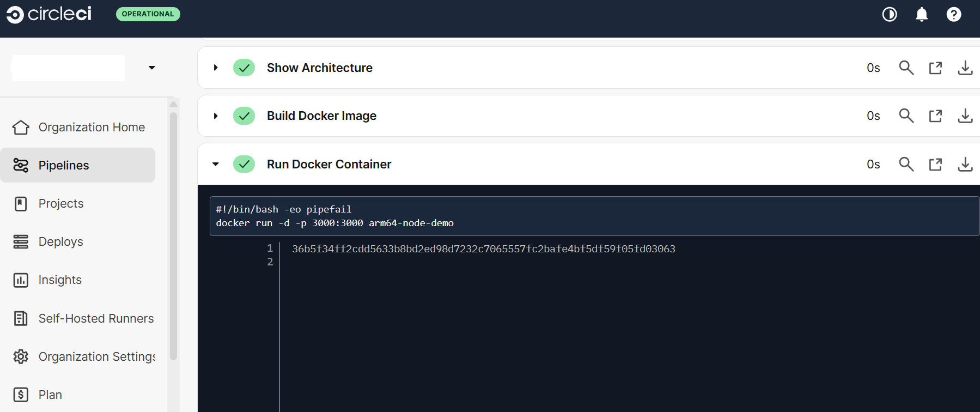Click the Show Architecture step title

tap(320, 68)
